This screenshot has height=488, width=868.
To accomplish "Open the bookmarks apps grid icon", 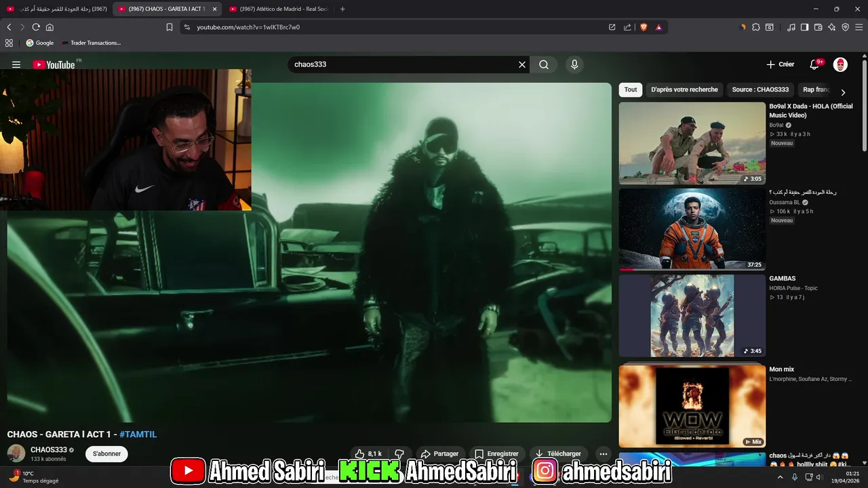I will [9, 43].
